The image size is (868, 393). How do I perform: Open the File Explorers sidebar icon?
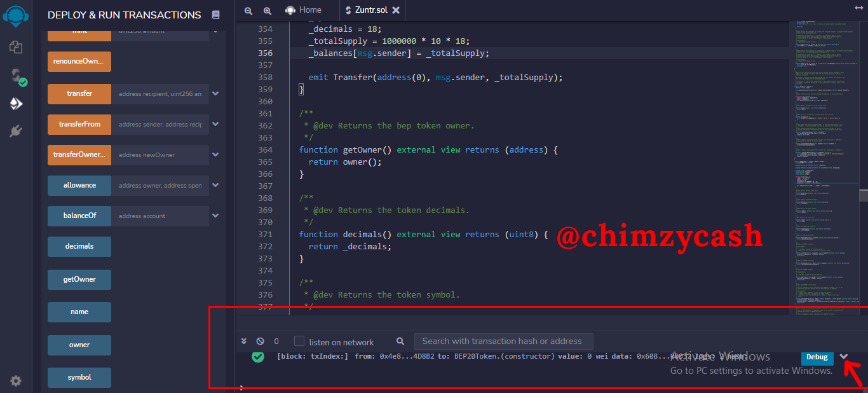pyautogui.click(x=16, y=46)
